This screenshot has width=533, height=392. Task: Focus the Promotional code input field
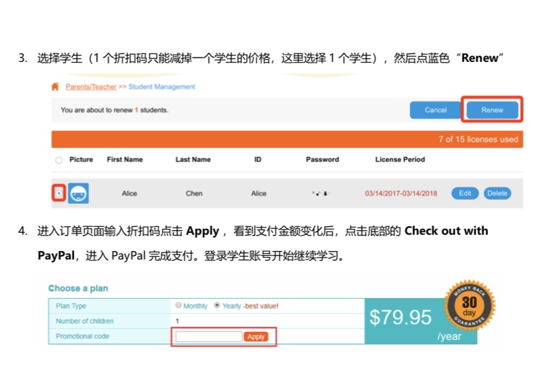(x=209, y=337)
